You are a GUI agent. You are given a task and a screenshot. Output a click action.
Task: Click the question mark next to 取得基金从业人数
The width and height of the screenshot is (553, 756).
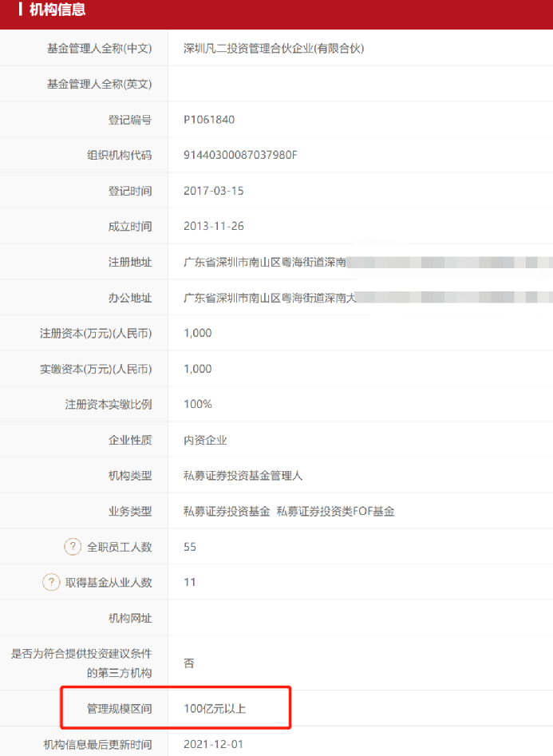point(52,582)
